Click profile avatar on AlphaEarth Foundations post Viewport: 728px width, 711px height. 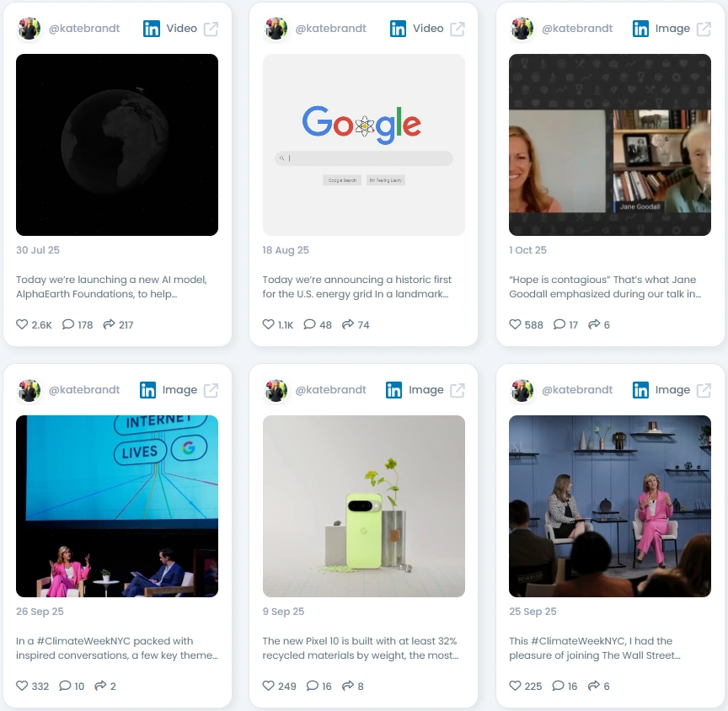click(29, 29)
